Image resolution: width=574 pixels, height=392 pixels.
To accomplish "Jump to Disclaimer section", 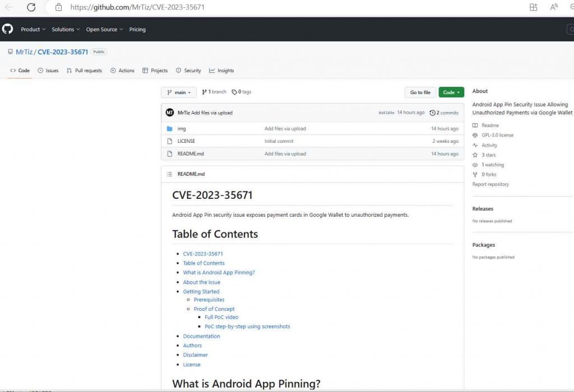I will pos(196,355).
